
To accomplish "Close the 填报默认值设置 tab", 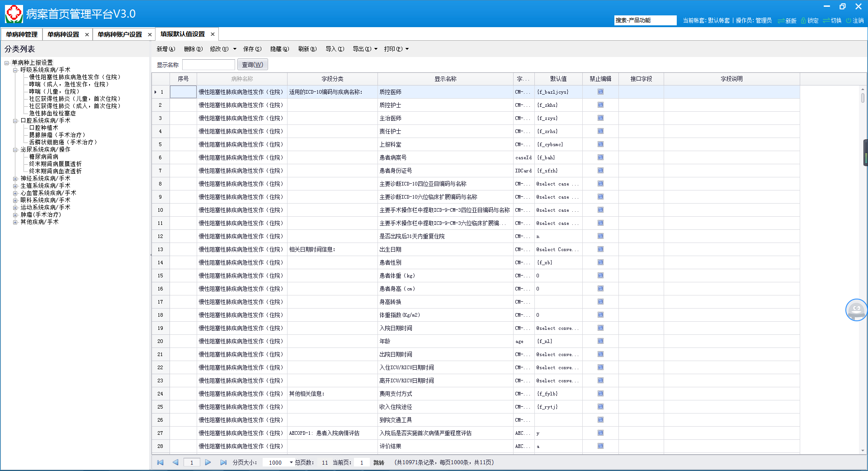I will pyautogui.click(x=212, y=34).
